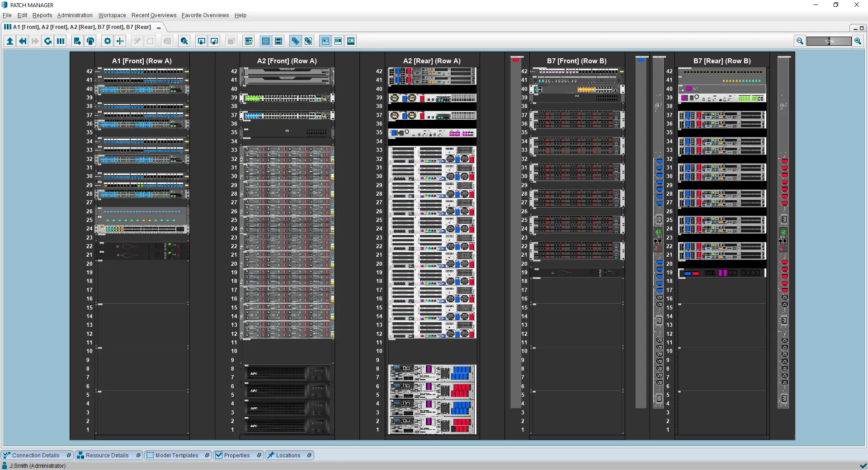Select the A1 [Front] (Row A) rack header
The height and width of the screenshot is (470, 868).
click(x=142, y=61)
